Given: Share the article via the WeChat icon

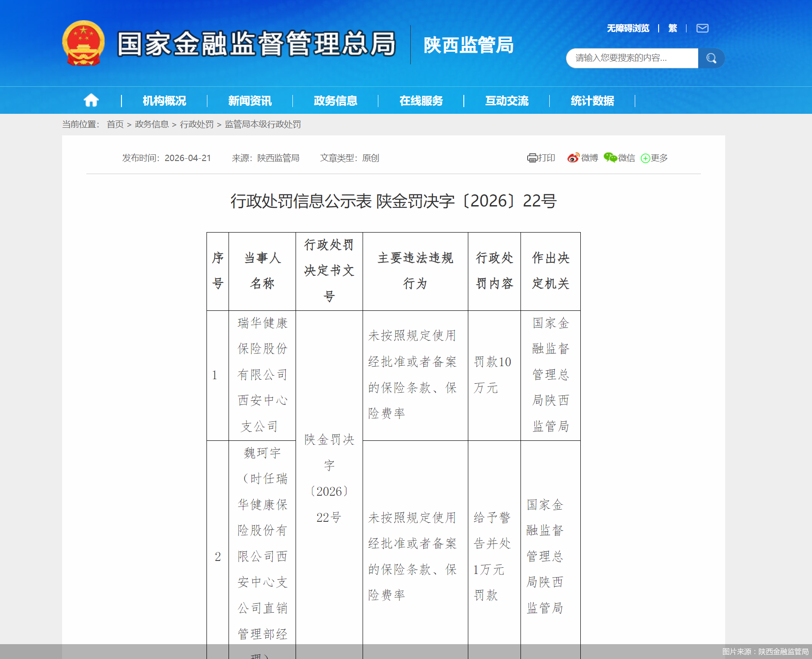Looking at the screenshot, I should point(610,158).
